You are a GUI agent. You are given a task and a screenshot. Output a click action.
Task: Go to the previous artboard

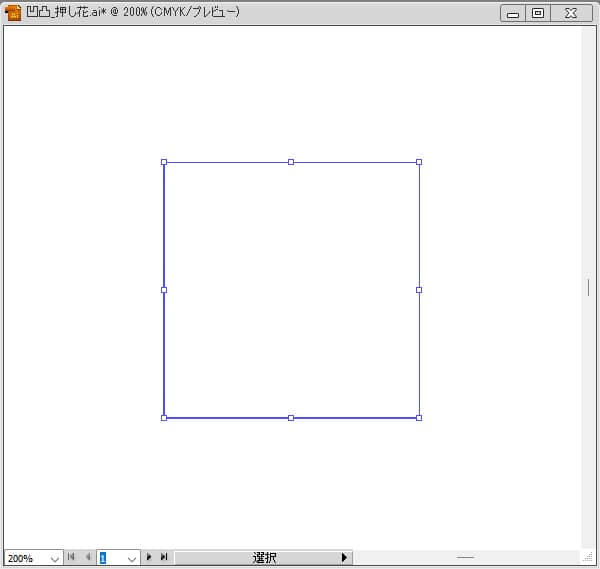click(x=87, y=557)
